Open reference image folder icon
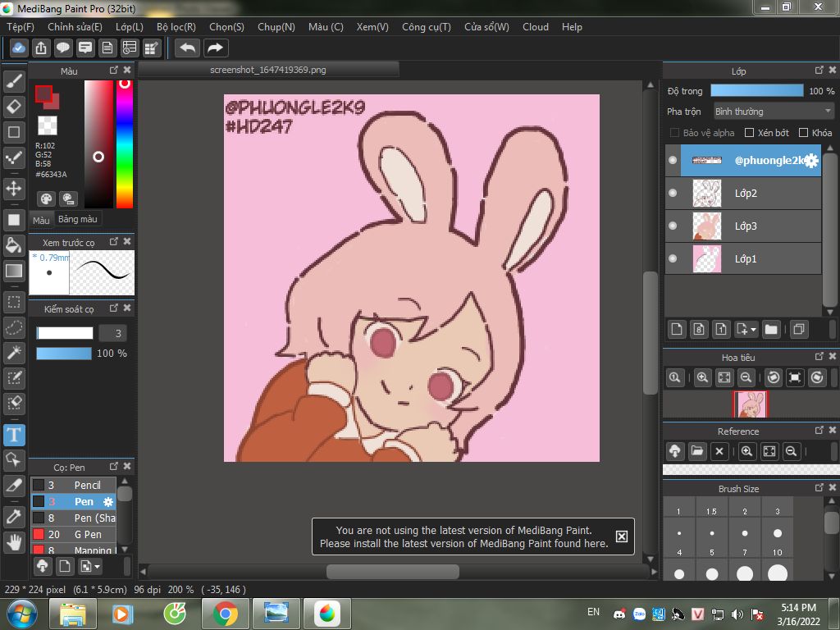Screen dimensions: 840x630 pos(697,451)
